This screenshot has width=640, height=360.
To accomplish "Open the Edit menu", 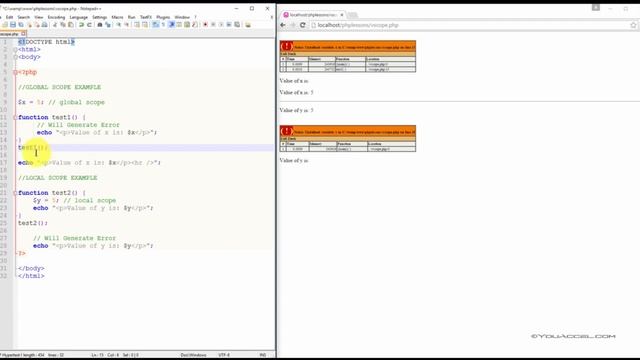I will click(x=9, y=17).
